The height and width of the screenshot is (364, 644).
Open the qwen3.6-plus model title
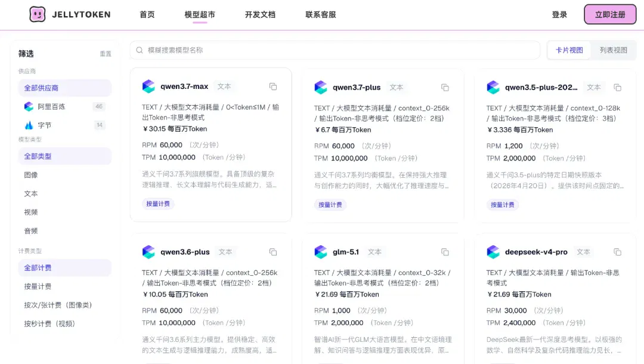(x=185, y=252)
